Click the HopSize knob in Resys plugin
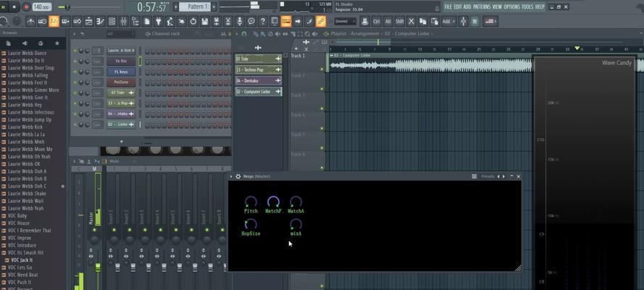 tap(251, 224)
